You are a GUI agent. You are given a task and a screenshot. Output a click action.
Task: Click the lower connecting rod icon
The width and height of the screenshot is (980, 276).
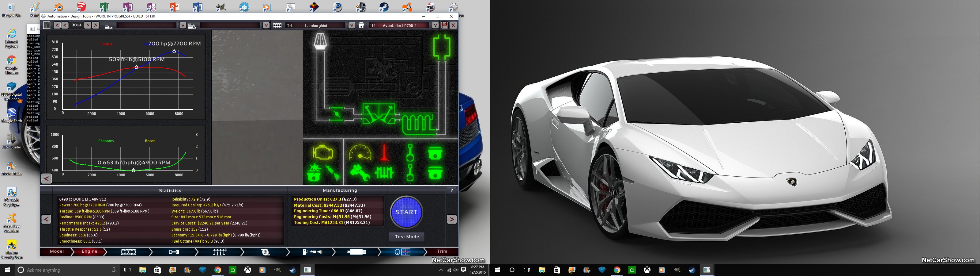(x=410, y=173)
